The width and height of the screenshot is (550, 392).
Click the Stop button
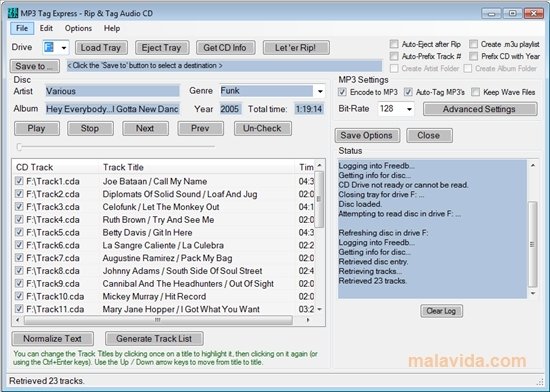[90, 129]
